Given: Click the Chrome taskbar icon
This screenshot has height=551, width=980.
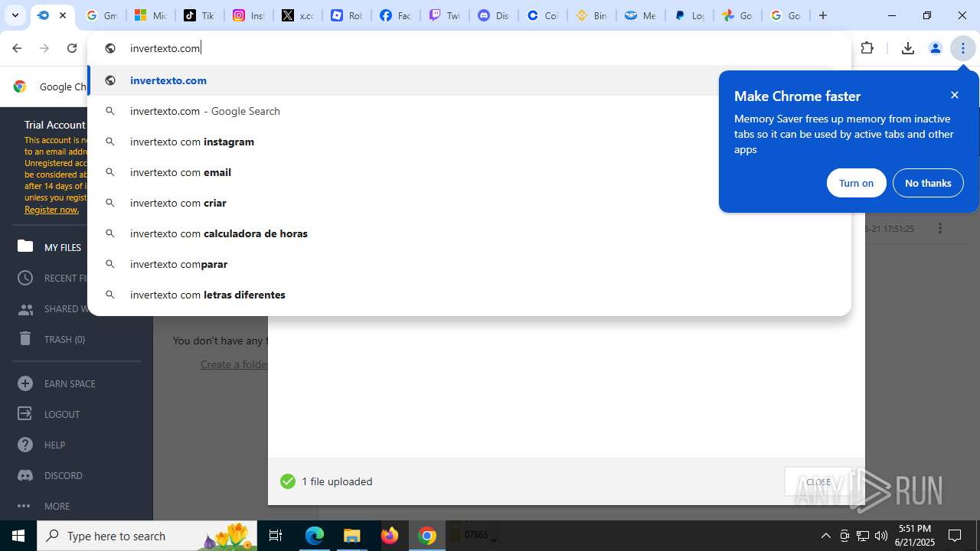Looking at the screenshot, I should click(427, 536).
